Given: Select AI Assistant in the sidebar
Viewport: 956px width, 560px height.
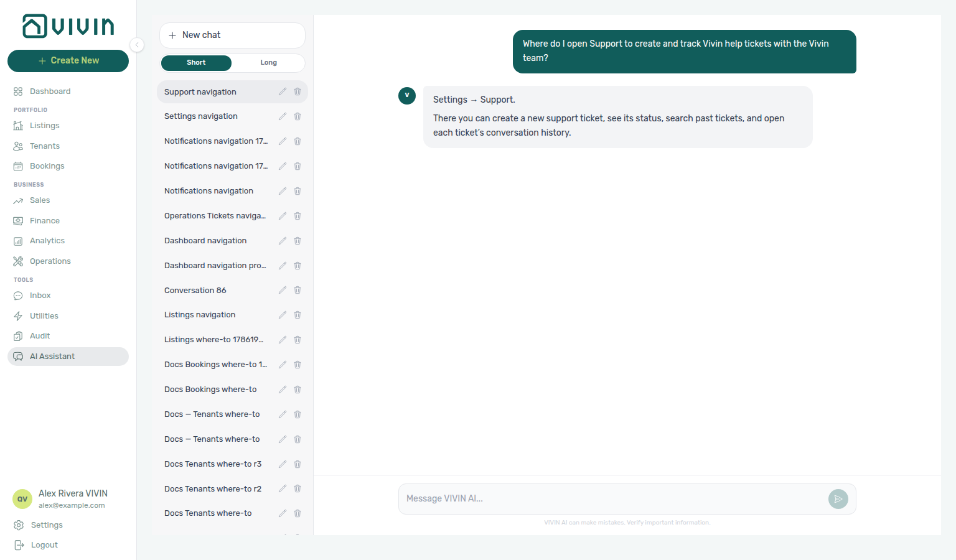Looking at the screenshot, I should (x=68, y=357).
